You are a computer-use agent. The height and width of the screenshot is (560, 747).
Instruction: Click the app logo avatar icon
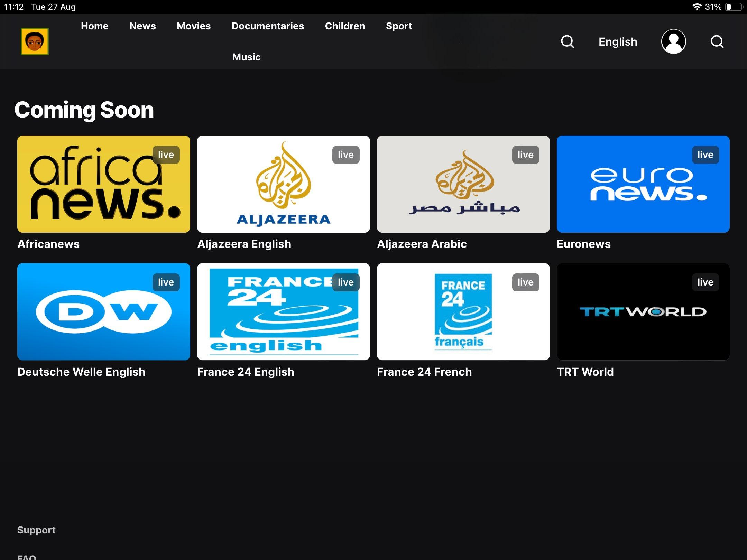pos(35,41)
